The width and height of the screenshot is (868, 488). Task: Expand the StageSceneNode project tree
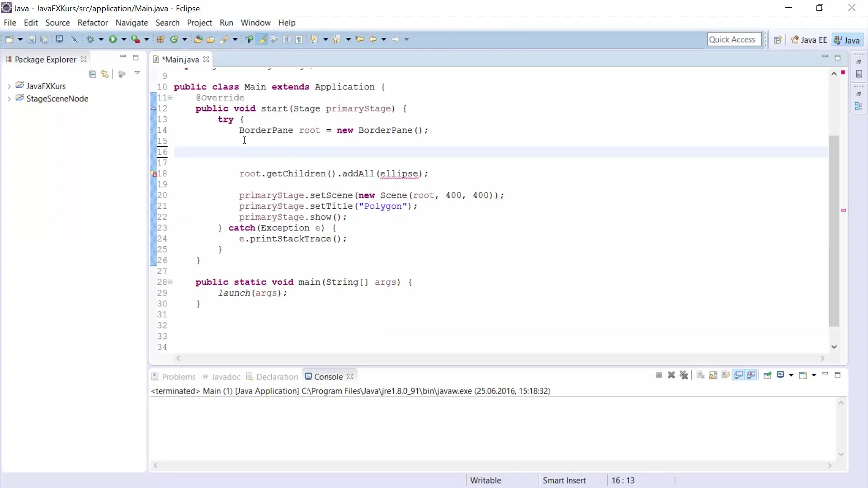[x=9, y=99]
